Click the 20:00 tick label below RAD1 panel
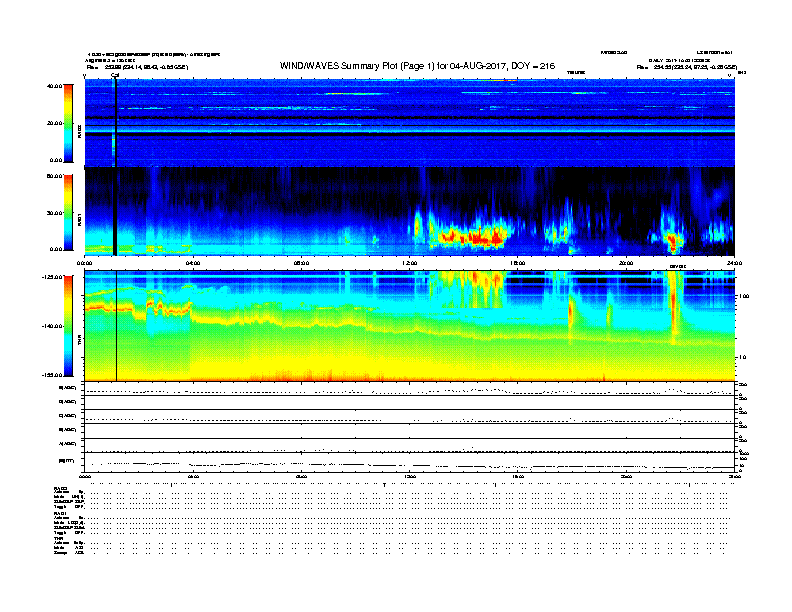 (626, 263)
